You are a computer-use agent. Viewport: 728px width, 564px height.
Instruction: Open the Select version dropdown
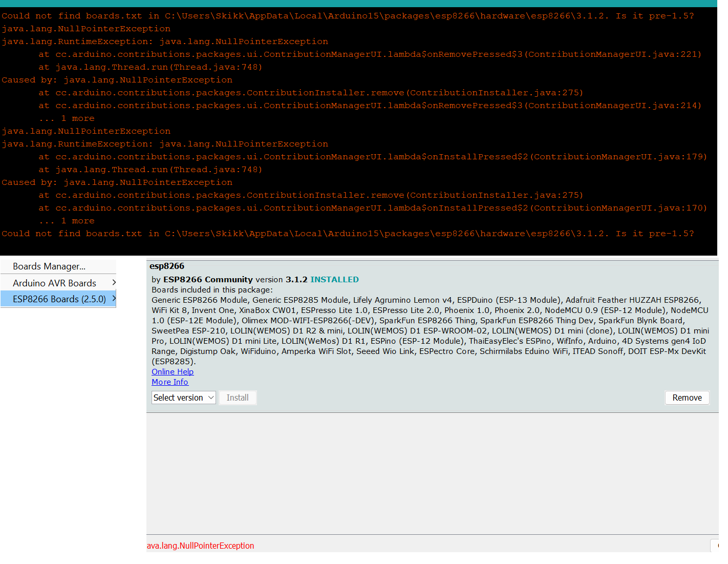(184, 398)
